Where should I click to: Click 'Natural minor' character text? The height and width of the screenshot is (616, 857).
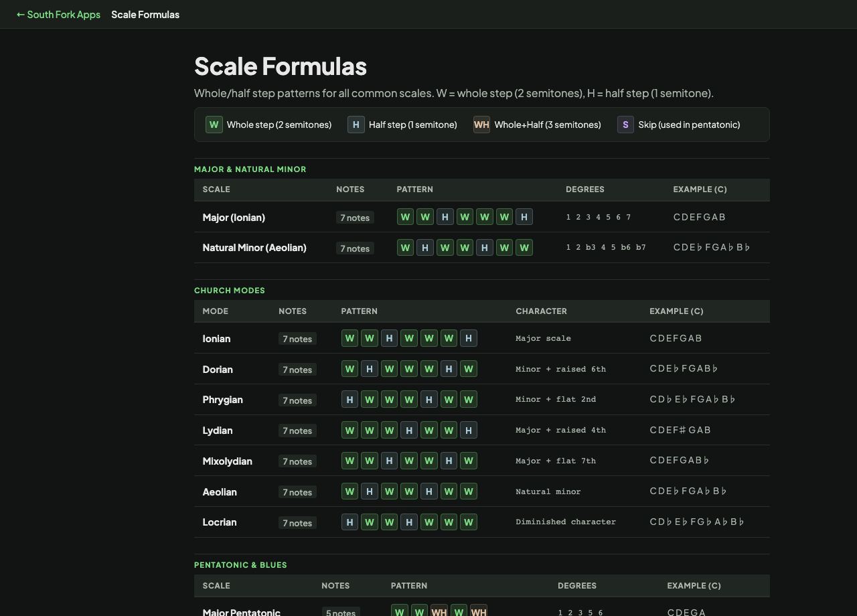click(548, 491)
